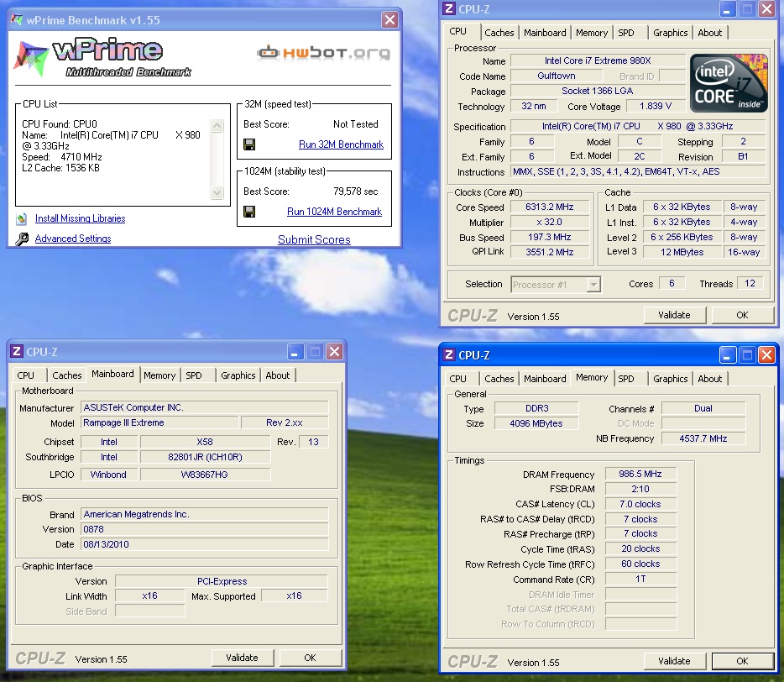The image size is (784, 682).
Task: Click the wrench icon beside Advanced Settings
Action: pyautogui.click(x=22, y=239)
